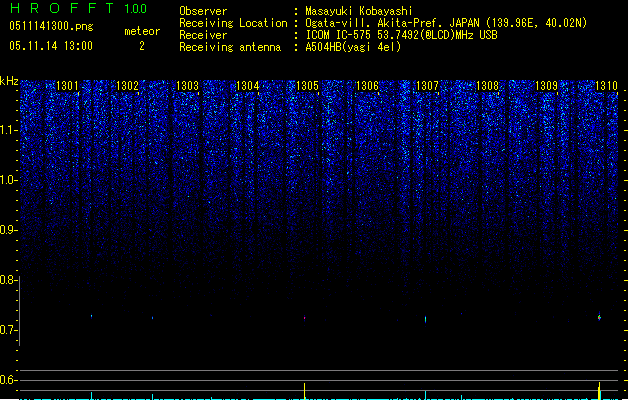Click the 1.1 frequency axis label
This screenshot has width=629, height=400.
coord(9,130)
